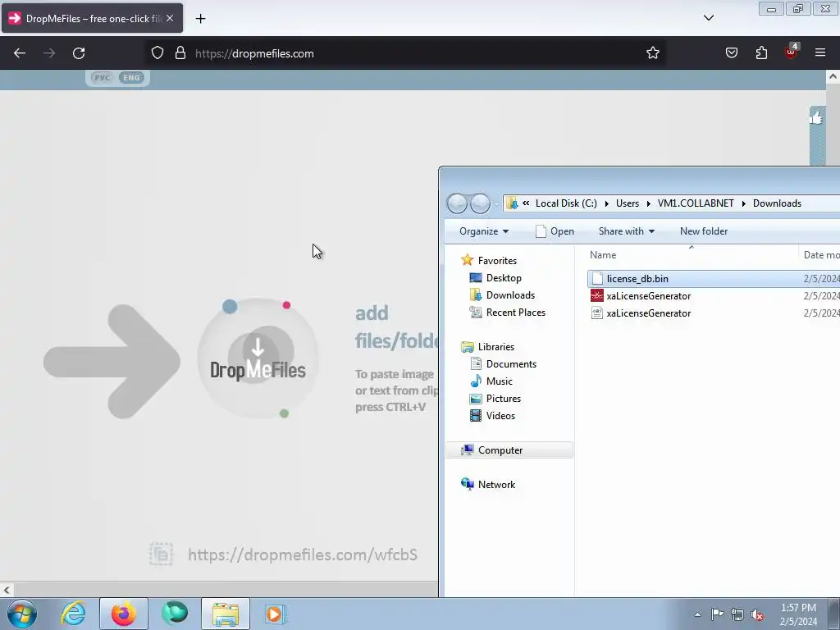Open the Organize menu
840x630 pixels.
point(484,231)
